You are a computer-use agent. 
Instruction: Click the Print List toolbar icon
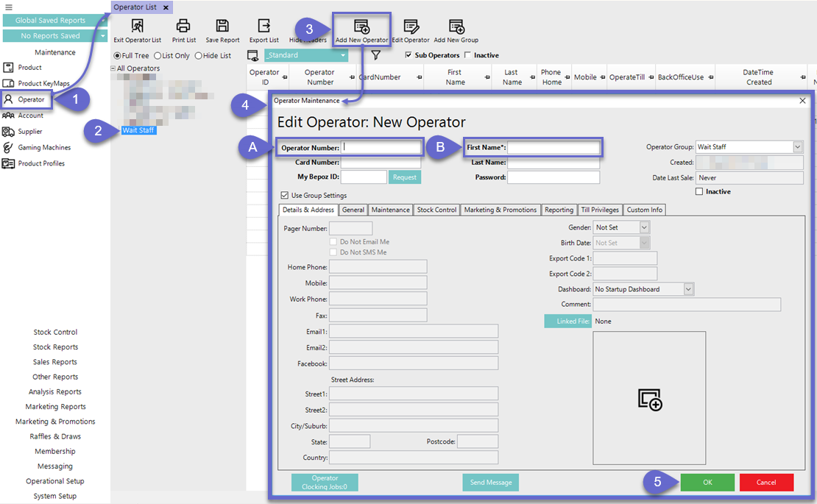(x=183, y=27)
